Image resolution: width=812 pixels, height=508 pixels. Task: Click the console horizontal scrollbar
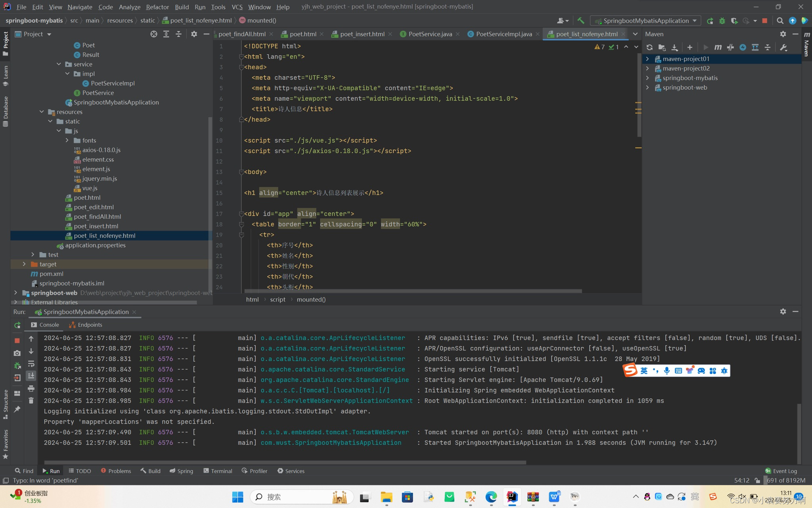coord(285,462)
